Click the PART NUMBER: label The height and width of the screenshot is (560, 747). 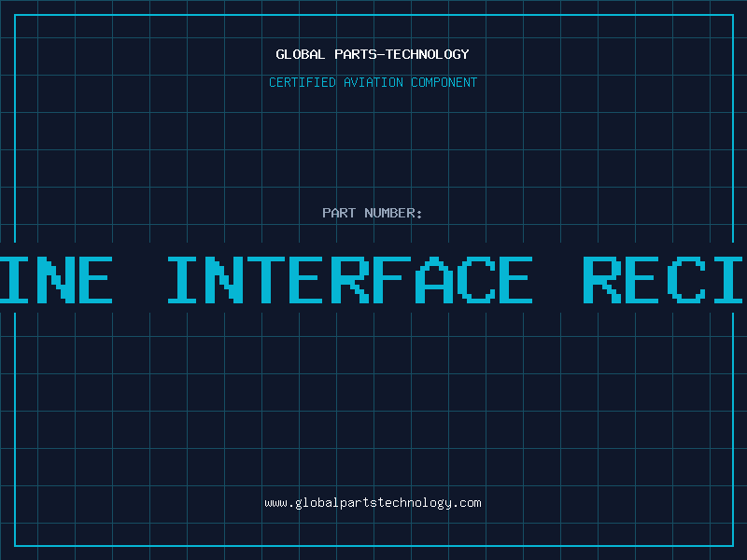click(373, 213)
